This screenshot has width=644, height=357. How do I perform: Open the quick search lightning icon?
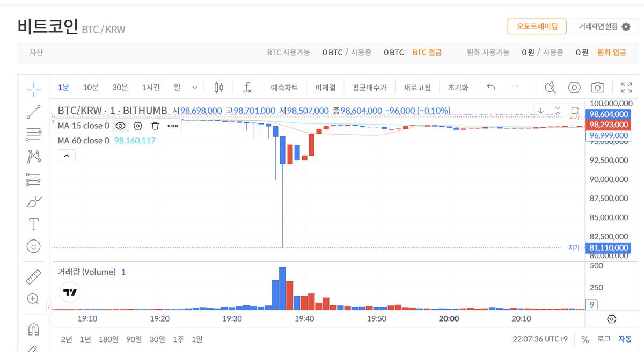pyautogui.click(x=550, y=88)
